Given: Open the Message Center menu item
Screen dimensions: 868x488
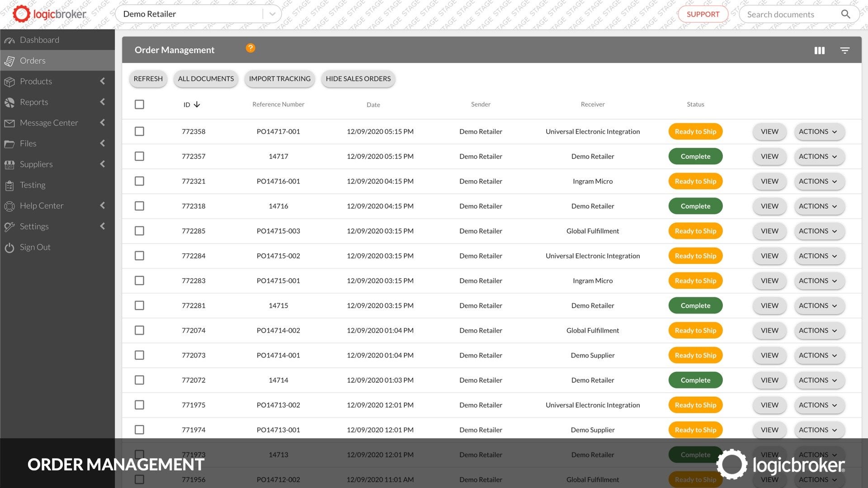Looking at the screenshot, I should (x=49, y=123).
